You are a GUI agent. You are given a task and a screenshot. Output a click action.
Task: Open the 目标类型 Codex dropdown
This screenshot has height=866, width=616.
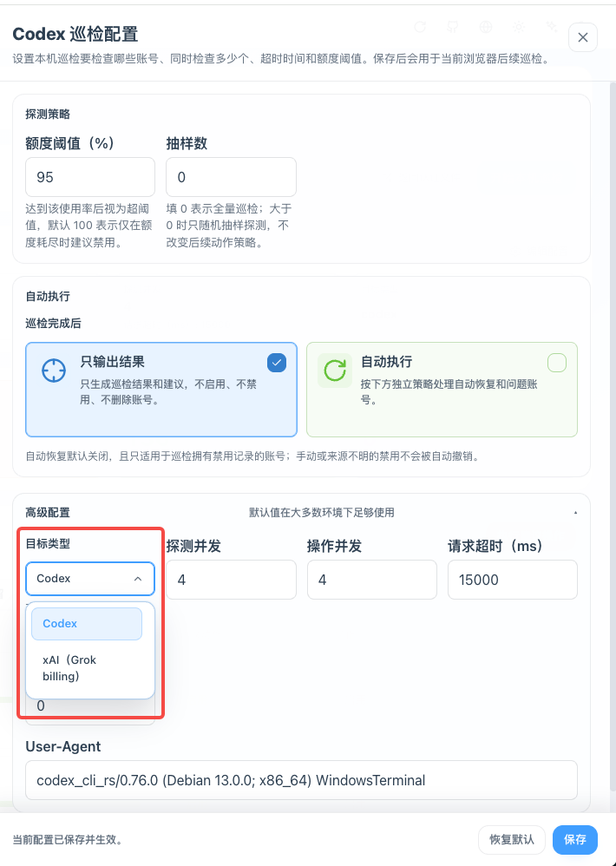[90, 579]
